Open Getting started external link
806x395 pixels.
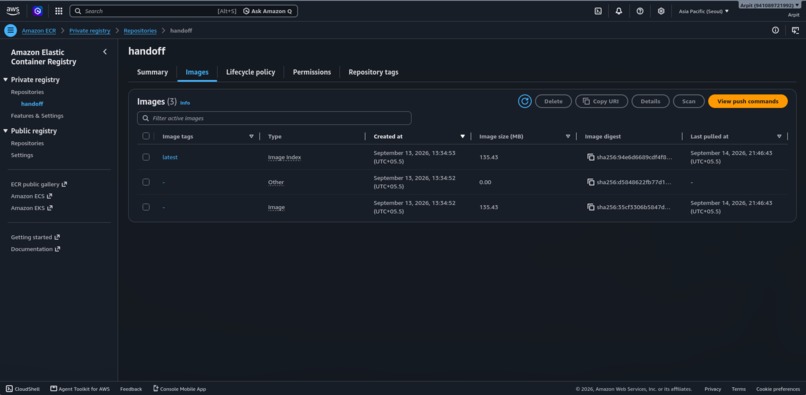[x=35, y=237]
